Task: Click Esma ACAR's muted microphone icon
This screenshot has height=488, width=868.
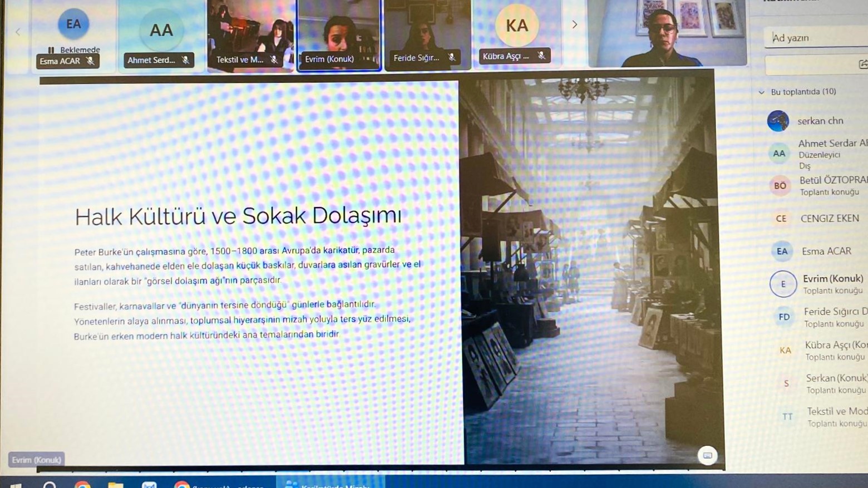Action: click(x=90, y=61)
